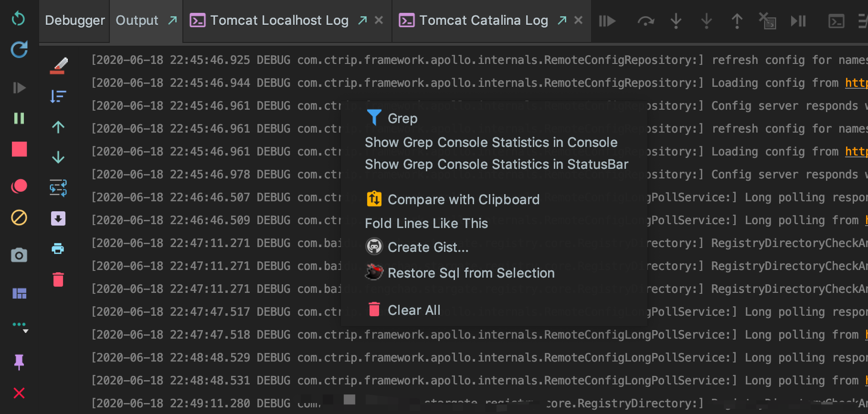The width and height of the screenshot is (868, 414).
Task: Open the http link in the 22:45:46.961 Loading config line
Action: [x=857, y=152]
